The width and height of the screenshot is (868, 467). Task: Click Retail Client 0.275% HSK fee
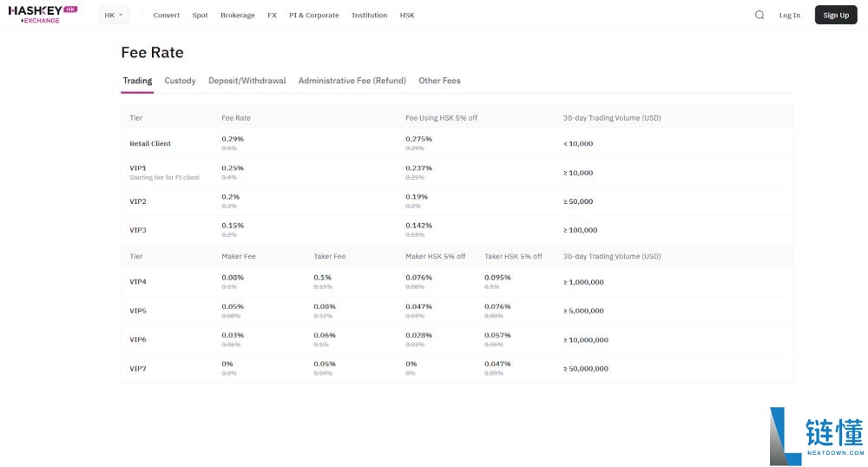coord(418,139)
